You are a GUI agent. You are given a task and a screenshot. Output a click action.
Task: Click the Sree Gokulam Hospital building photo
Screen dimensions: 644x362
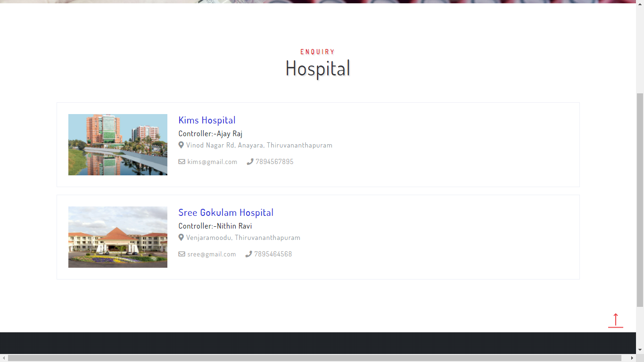click(x=117, y=237)
